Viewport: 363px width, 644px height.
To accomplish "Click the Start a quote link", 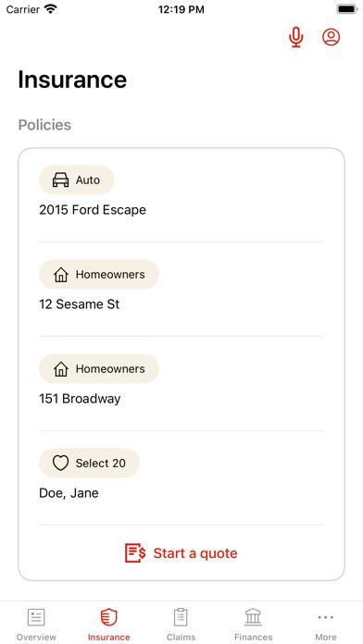I will tap(181, 553).
